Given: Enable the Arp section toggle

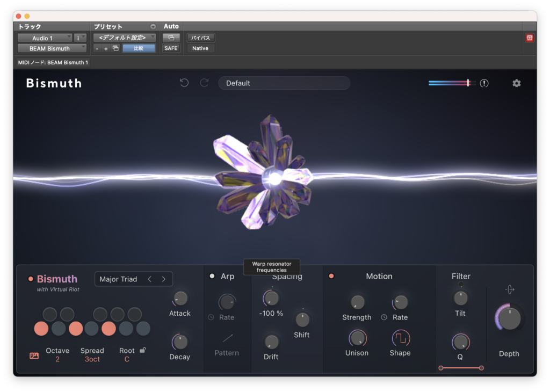Looking at the screenshot, I should coord(212,277).
